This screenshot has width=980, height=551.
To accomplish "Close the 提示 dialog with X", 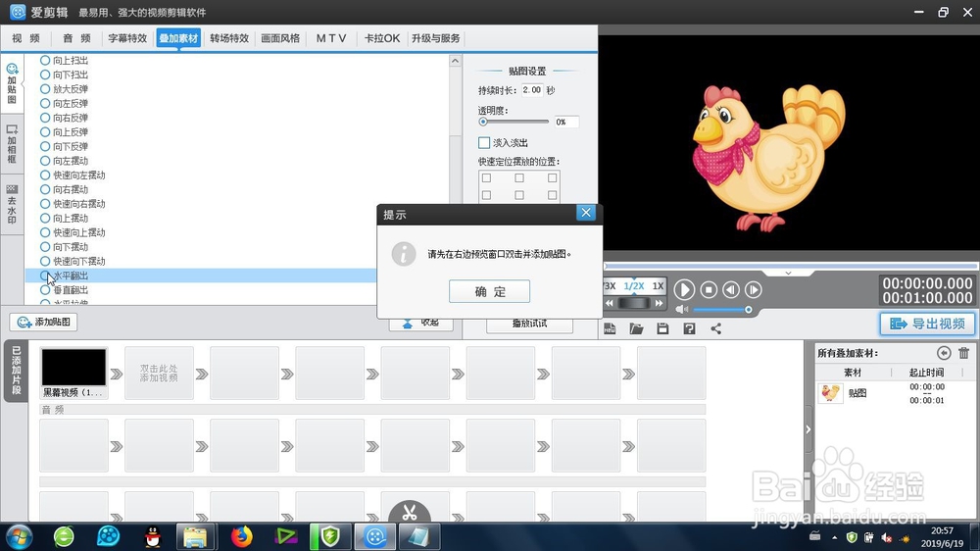I will pyautogui.click(x=586, y=213).
